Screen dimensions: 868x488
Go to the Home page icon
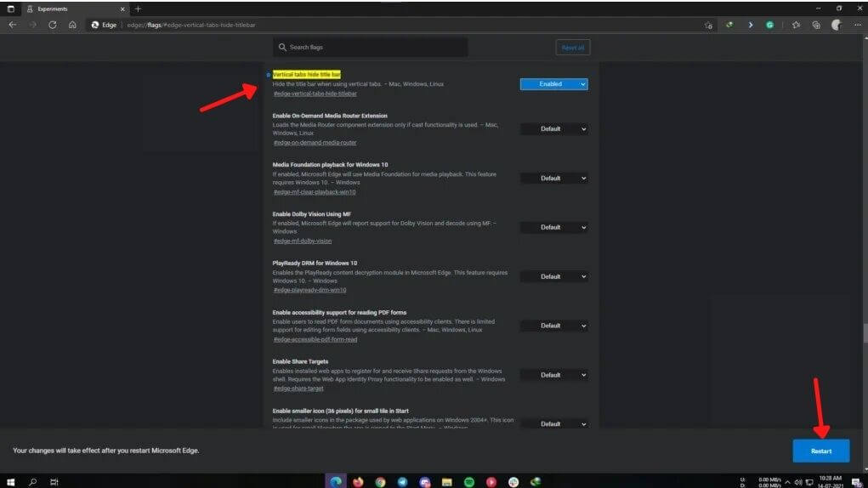(x=73, y=26)
